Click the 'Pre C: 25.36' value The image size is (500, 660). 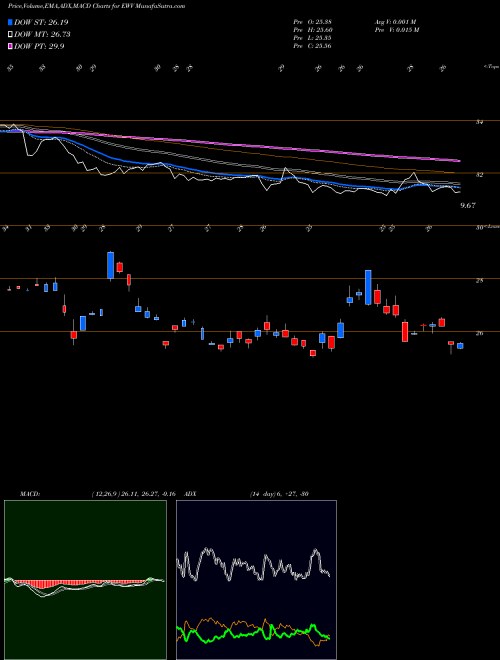(x=313, y=46)
